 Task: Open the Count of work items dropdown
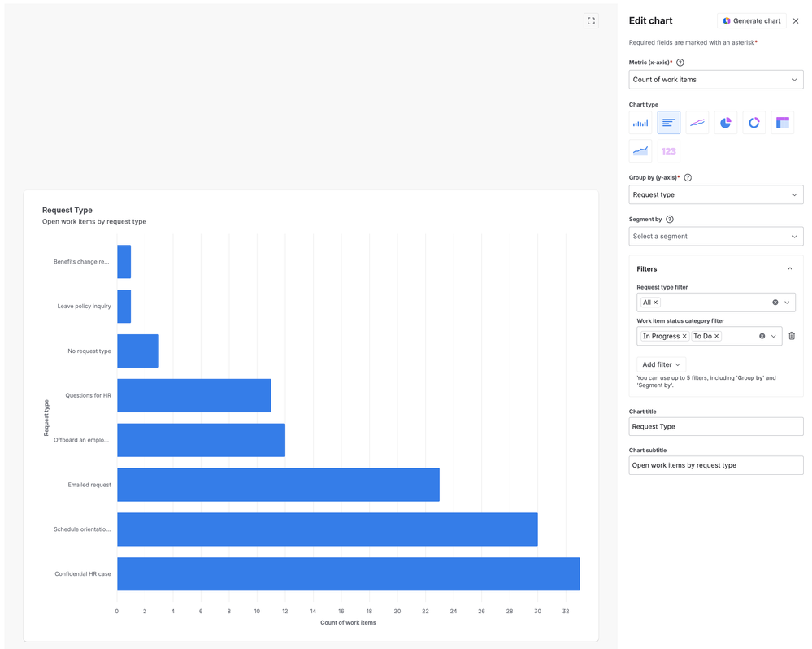point(716,80)
